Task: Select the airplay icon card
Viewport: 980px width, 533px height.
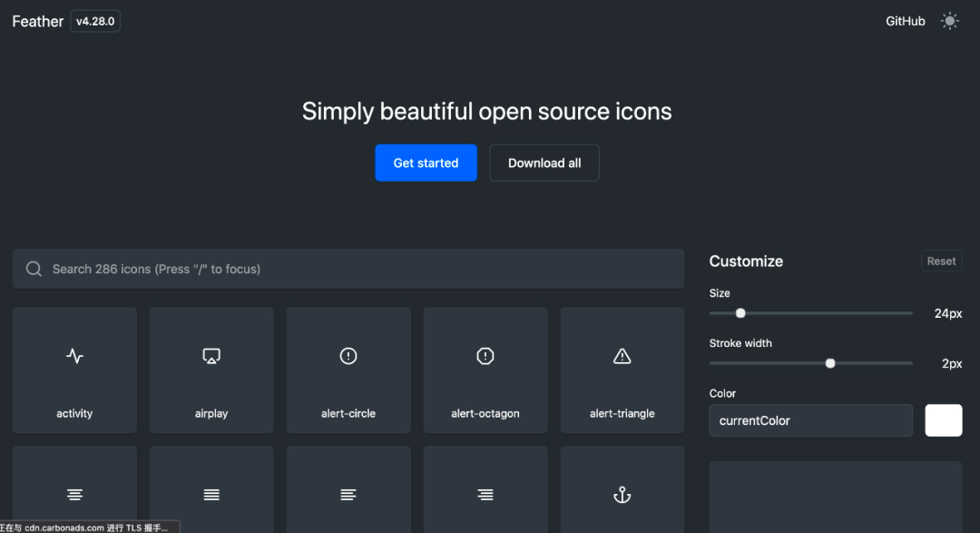Action: click(x=211, y=370)
